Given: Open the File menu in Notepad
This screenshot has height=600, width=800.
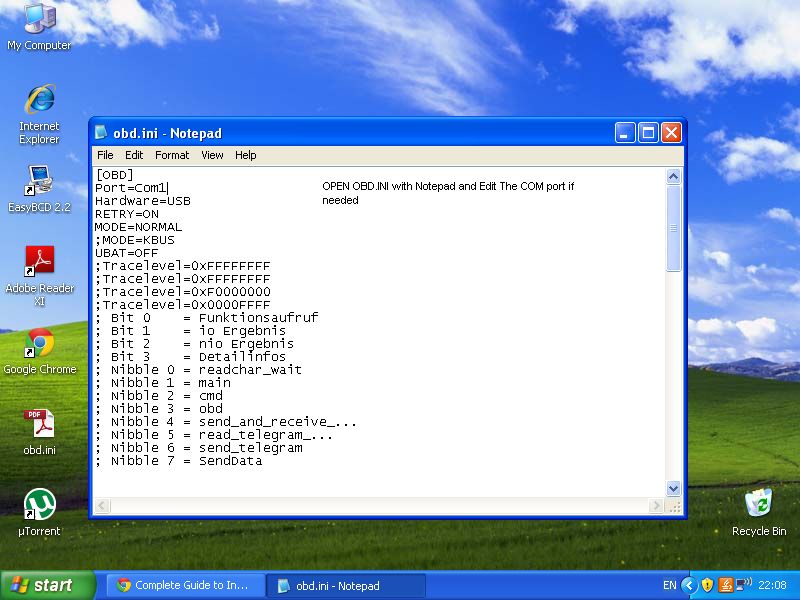Looking at the screenshot, I should tap(105, 155).
